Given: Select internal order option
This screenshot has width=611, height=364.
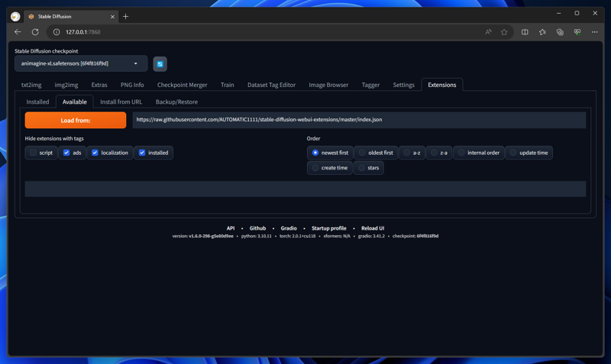Looking at the screenshot, I should tap(479, 153).
